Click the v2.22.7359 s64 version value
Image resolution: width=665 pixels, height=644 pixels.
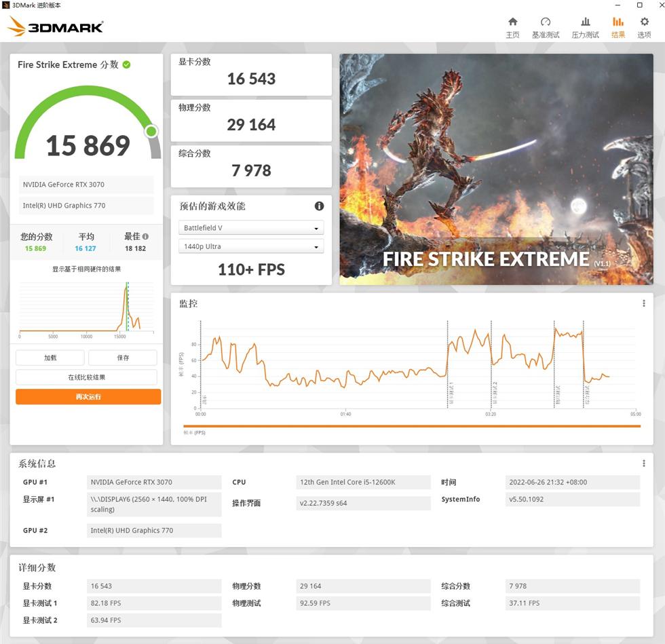click(363, 503)
